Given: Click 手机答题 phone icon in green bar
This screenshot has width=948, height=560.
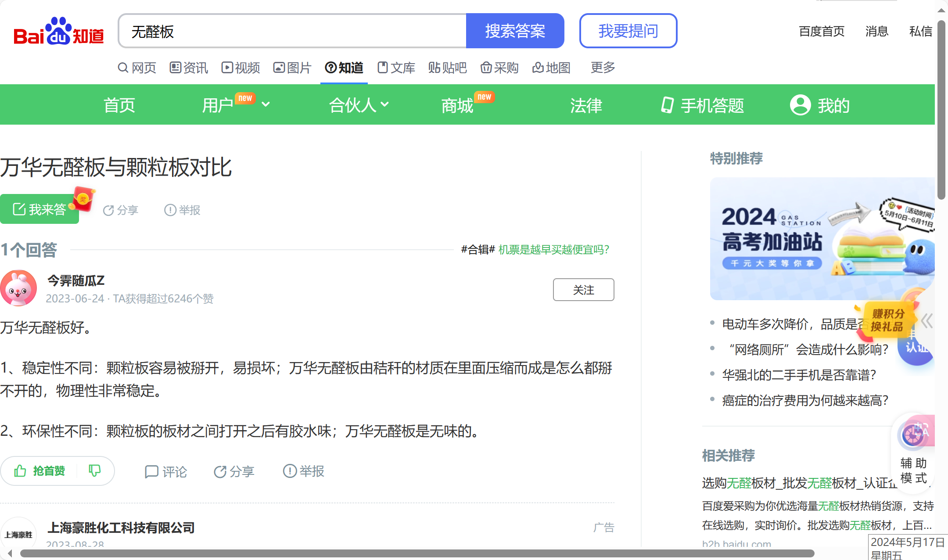Looking at the screenshot, I should [x=667, y=105].
